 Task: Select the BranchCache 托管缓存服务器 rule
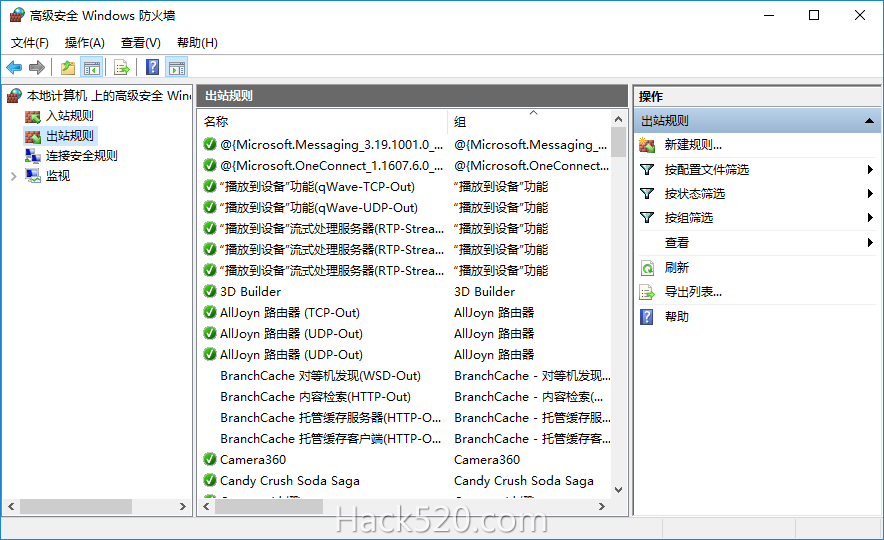tap(330, 418)
